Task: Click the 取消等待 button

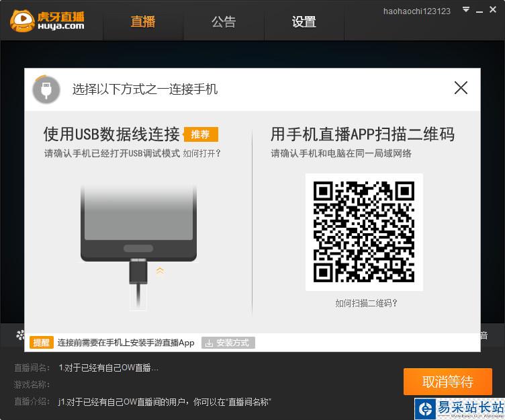Action: 448,382
